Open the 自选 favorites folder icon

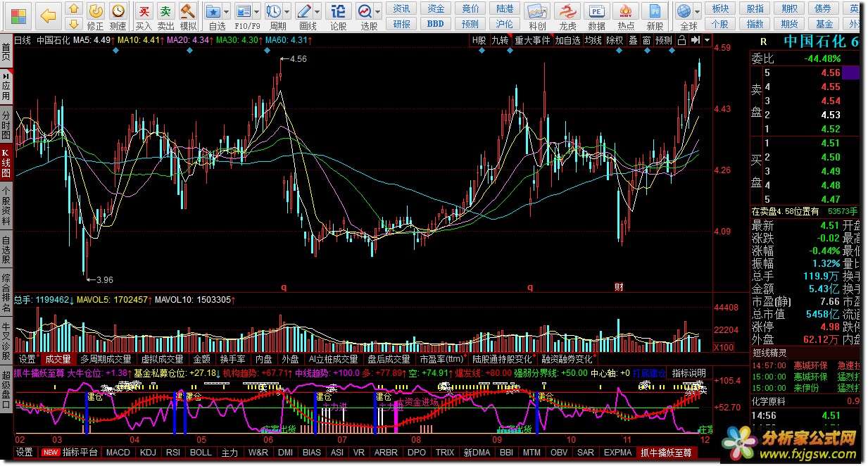213,11
